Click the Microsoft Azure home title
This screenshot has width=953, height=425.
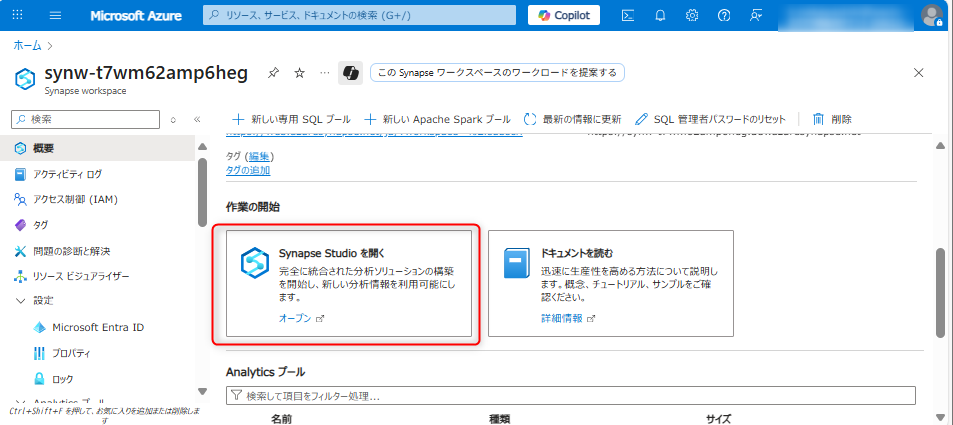pyautogui.click(x=136, y=16)
